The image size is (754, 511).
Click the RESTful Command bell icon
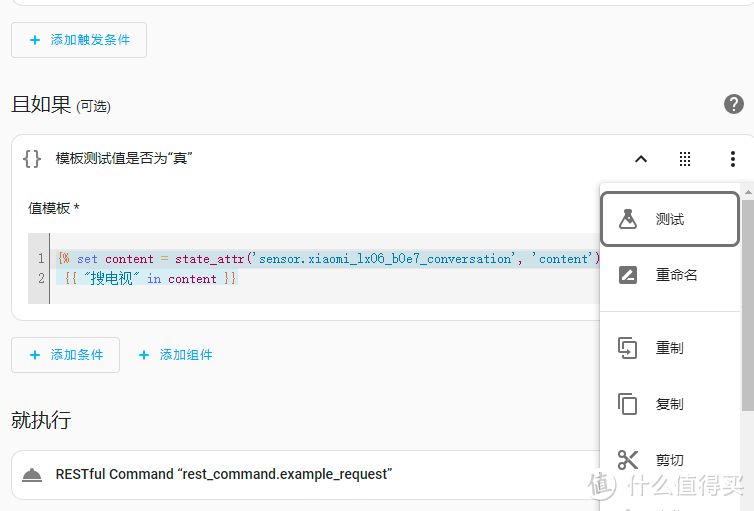pyautogui.click(x=32, y=474)
